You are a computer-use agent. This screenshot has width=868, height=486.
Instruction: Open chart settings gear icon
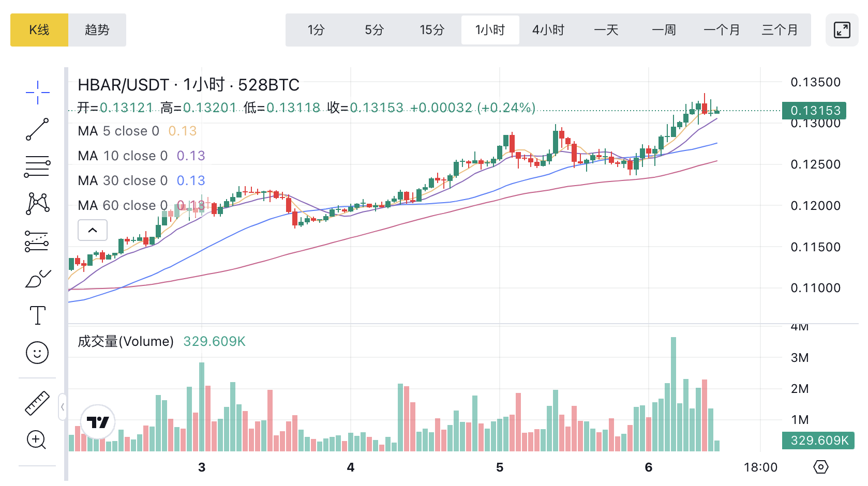coord(820,467)
